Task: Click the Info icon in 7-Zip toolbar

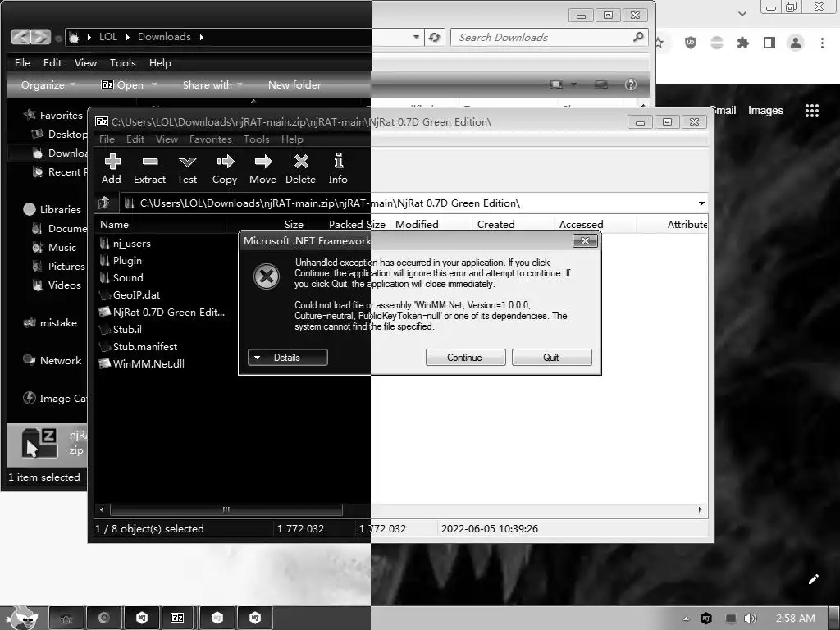Action: point(339,161)
